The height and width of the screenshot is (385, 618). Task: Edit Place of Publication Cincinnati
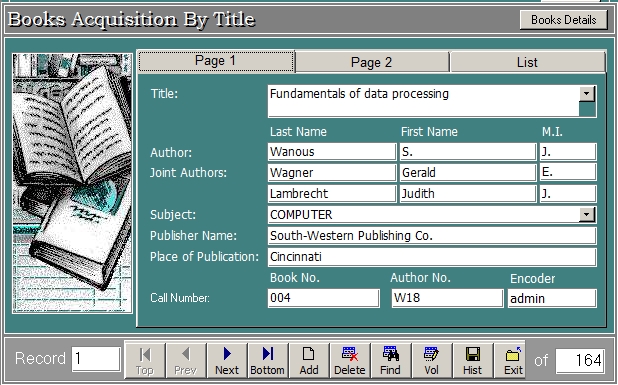[432, 257]
